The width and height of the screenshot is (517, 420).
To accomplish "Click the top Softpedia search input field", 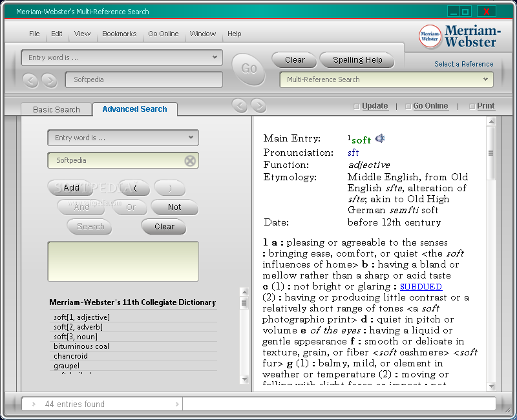I will pyautogui.click(x=144, y=79).
